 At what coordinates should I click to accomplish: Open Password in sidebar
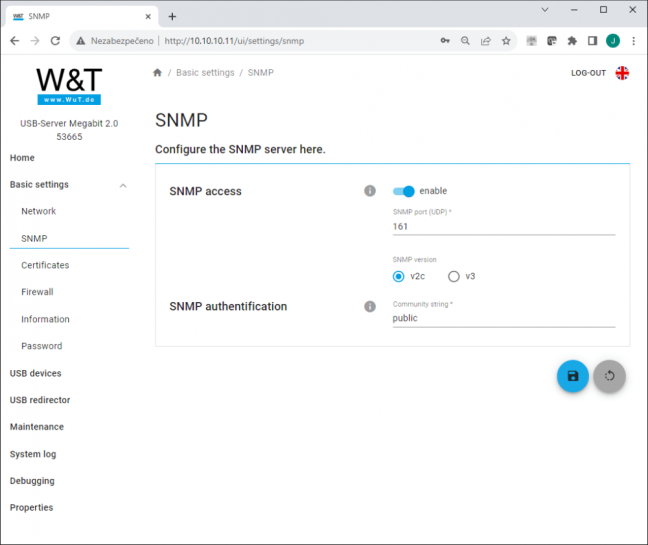[x=42, y=346]
